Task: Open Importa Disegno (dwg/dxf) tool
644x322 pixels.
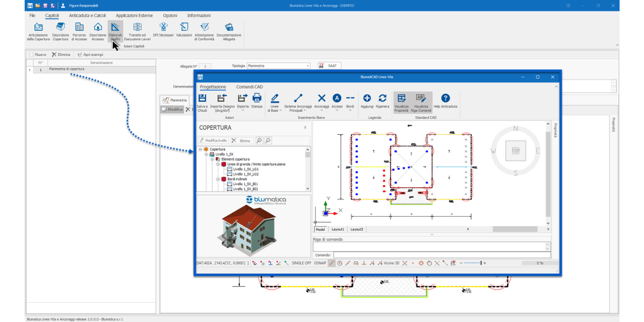Action: coord(222,102)
